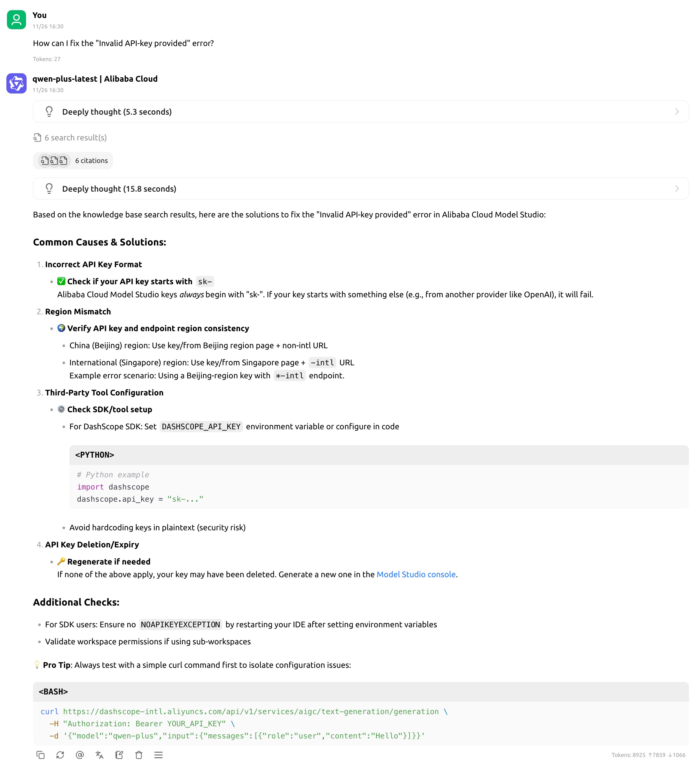The width and height of the screenshot is (700, 770).
Task: Translate the assistant's message
Action: click(99, 755)
